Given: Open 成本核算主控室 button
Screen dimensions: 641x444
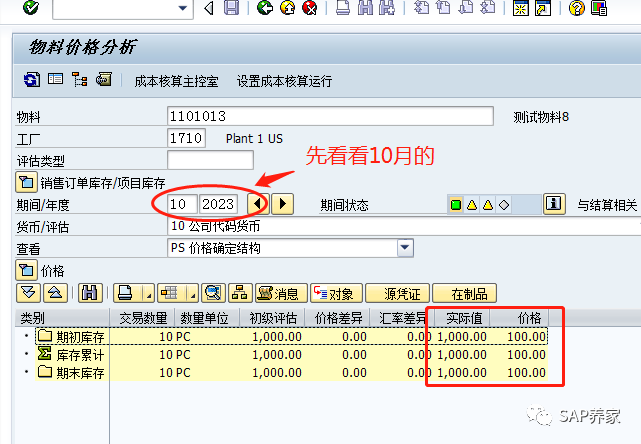Looking at the screenshot, I should click(176, 81).
